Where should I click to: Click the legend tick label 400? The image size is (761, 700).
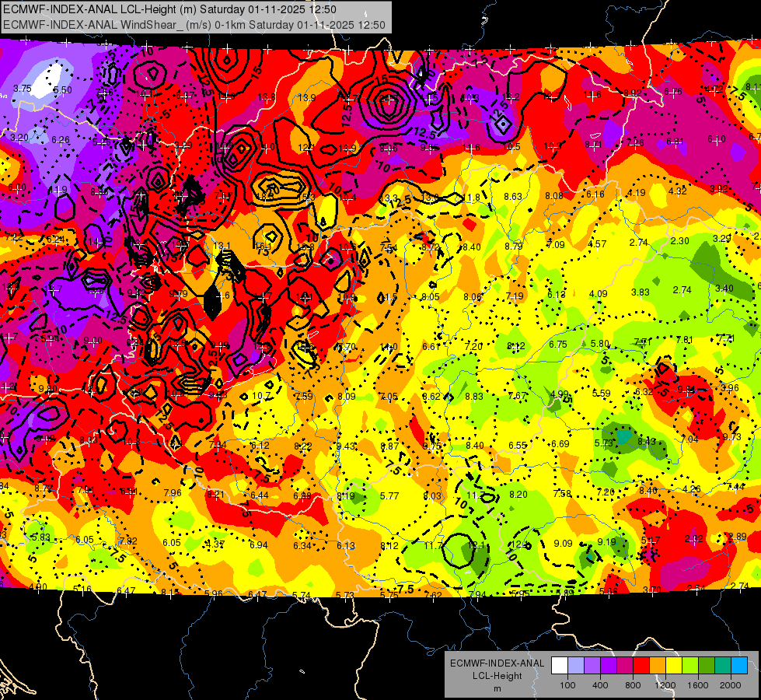[600, 685]
